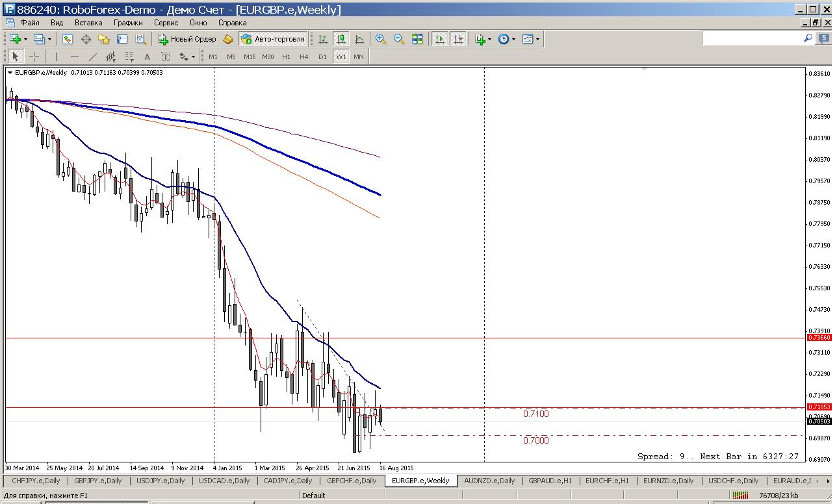This screenshot has width=837, height=504.
Task: Open the Вид menu
Action: click(57, 22)
